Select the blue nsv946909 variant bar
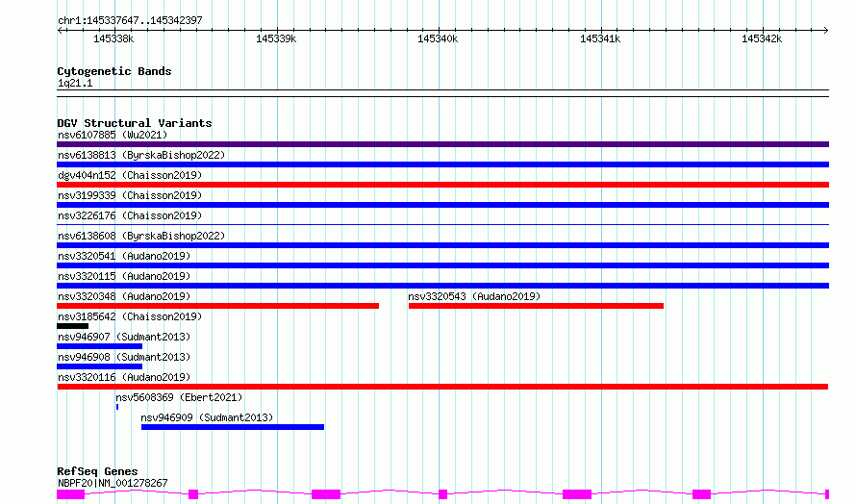Viewport: 856px width, 504px height. point(233,427)
